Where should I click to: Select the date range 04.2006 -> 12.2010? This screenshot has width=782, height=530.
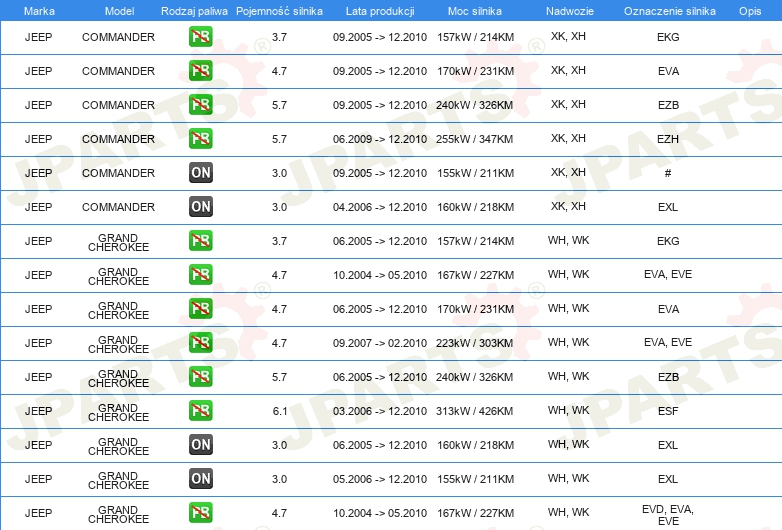380,207
